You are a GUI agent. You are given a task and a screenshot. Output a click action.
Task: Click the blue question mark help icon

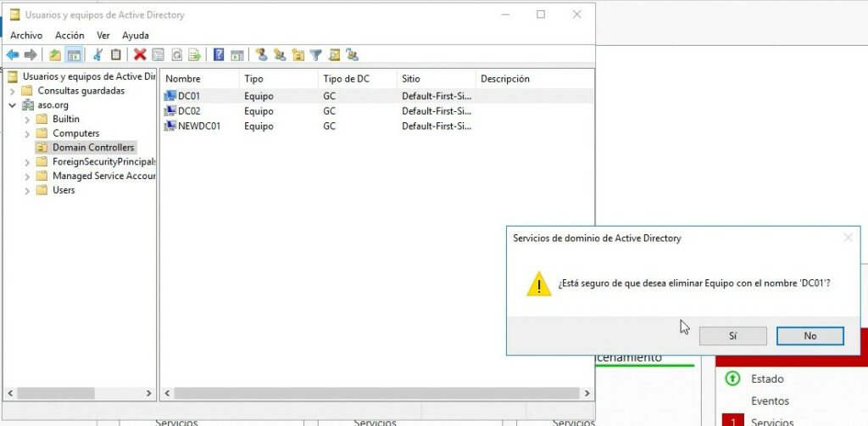[219, 55]
